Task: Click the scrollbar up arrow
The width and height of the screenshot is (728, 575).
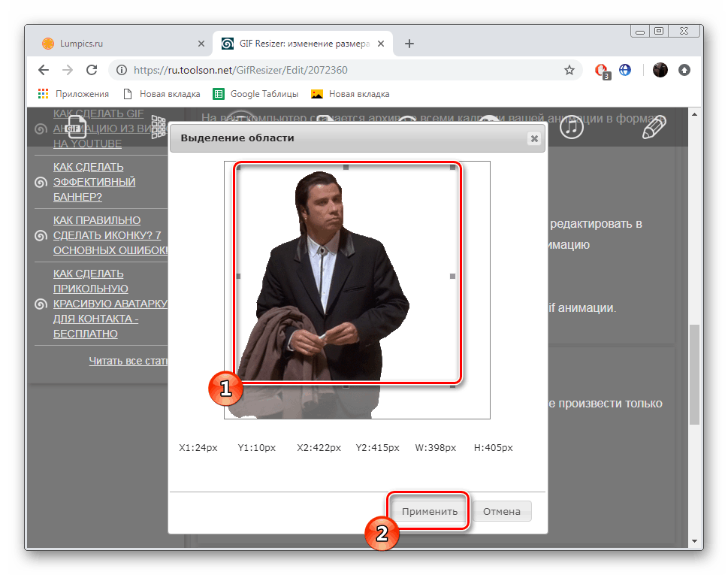Action: pyautogui.click(x=695, y=114)
